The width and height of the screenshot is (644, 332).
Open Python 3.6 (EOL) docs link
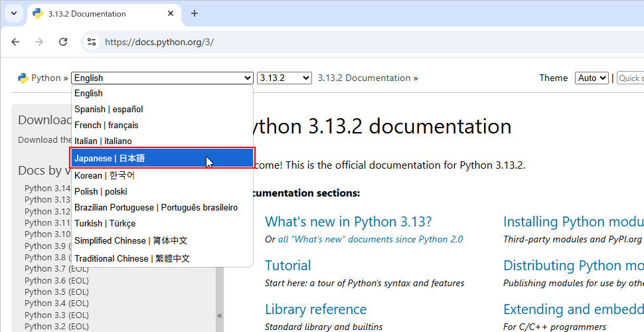pyautogui.click(x=56, y=281)
